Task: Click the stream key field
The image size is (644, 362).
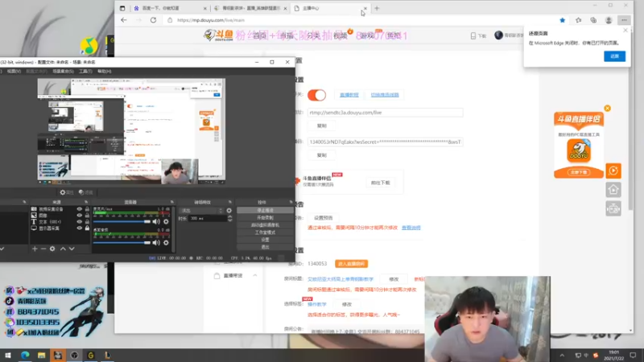Action: (x=386, y=142)
